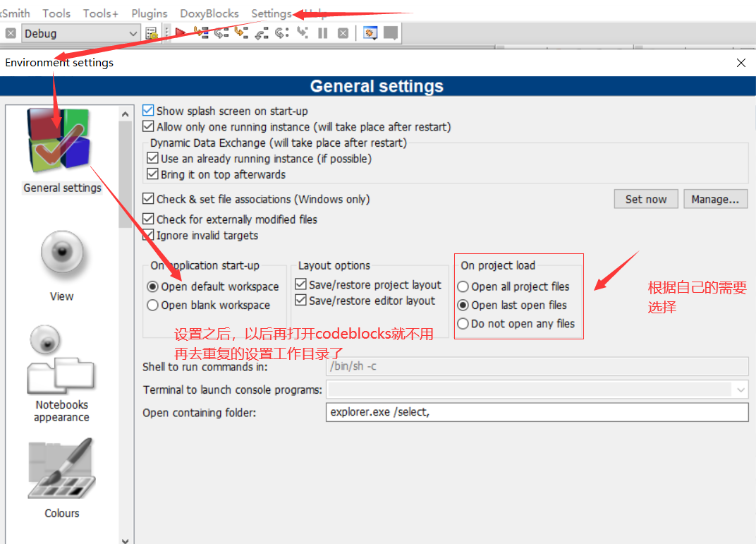Click the Debug/Continue red arrow icon
The height and width of the screenshot is (544, 756).
[181, 32]
